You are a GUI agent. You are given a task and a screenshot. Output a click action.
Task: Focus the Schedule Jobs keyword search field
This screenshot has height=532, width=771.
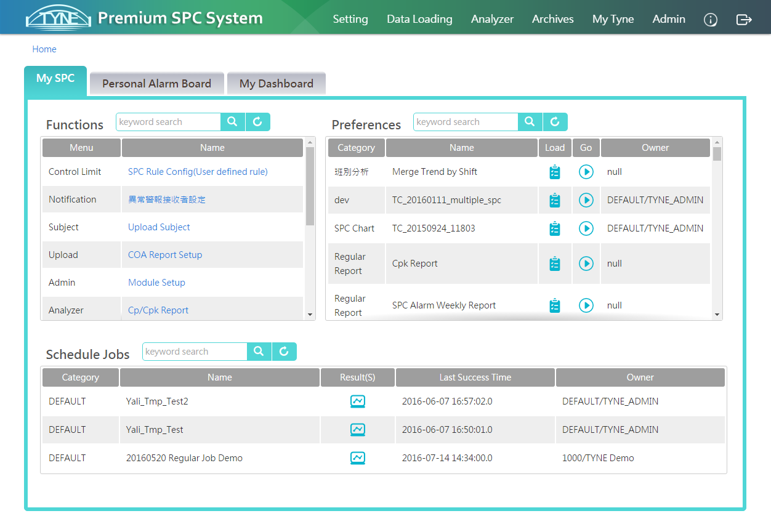pos(195,352)
